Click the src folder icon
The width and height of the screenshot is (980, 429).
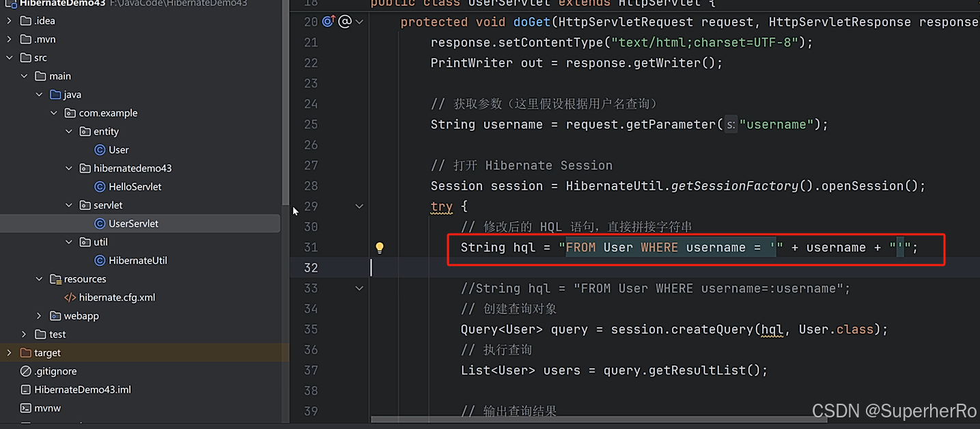coord(26,57)
